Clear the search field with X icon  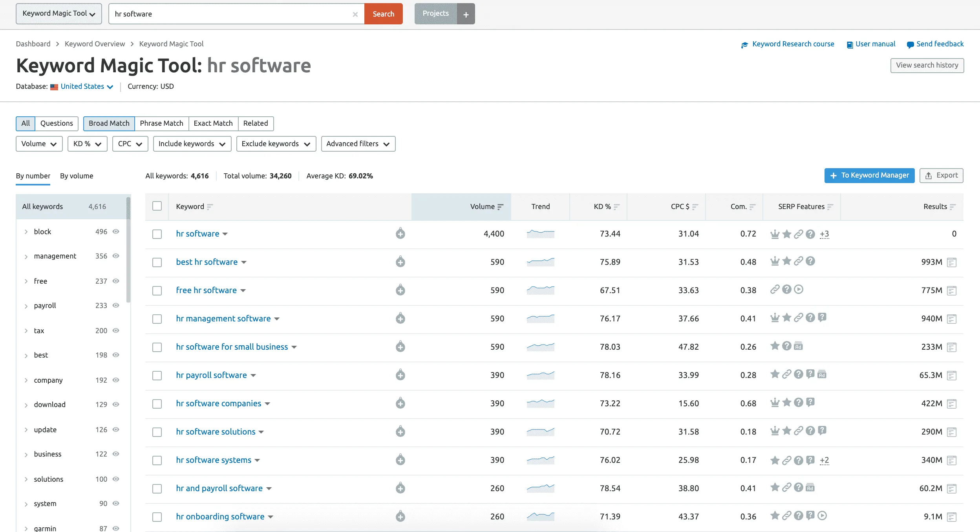355,14
